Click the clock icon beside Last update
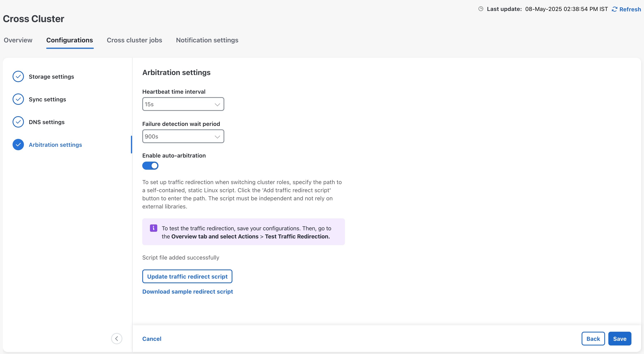 480,9
